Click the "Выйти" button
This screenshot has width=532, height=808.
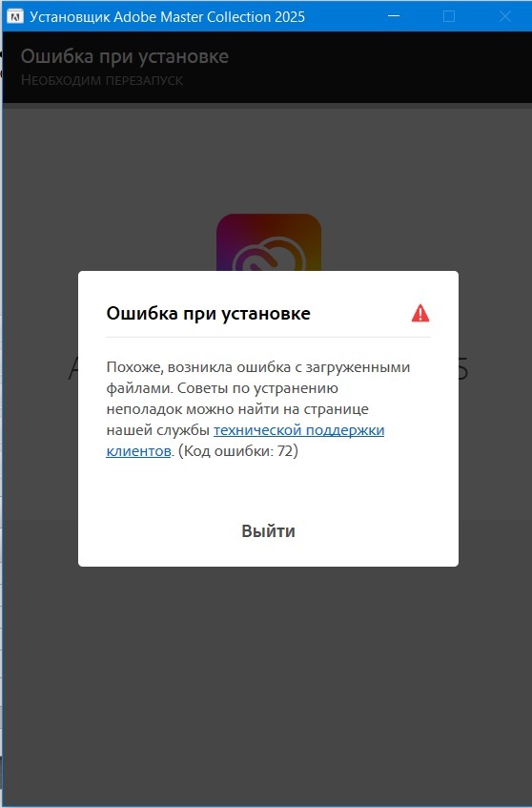268,530
